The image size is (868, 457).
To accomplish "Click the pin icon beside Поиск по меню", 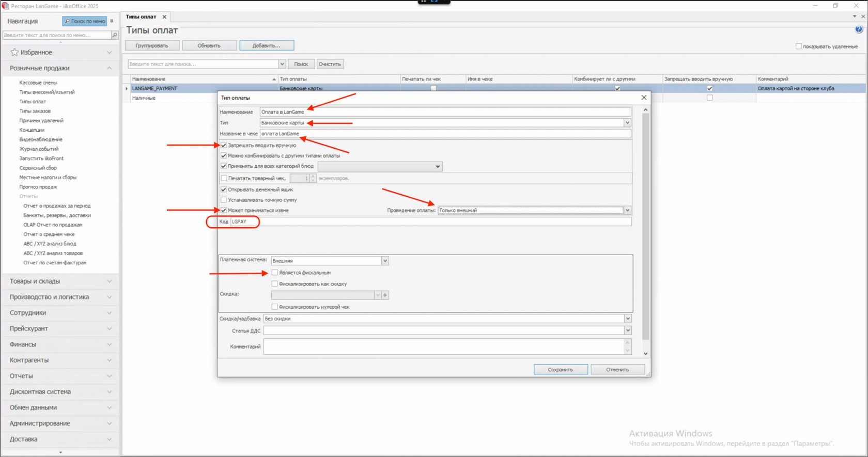I will pyautogui.click(x=112, y=21).
